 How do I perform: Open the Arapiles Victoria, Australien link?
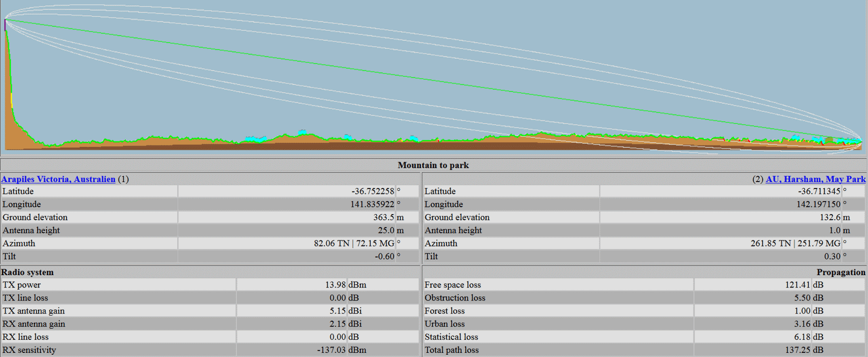coord(58,179)
